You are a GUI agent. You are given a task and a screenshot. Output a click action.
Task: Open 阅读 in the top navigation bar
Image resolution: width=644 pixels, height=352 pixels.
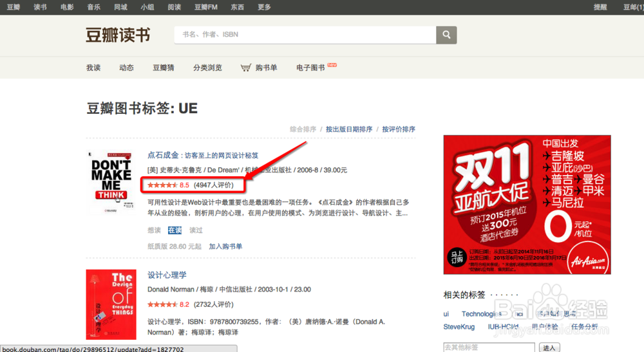coord(174,7)
